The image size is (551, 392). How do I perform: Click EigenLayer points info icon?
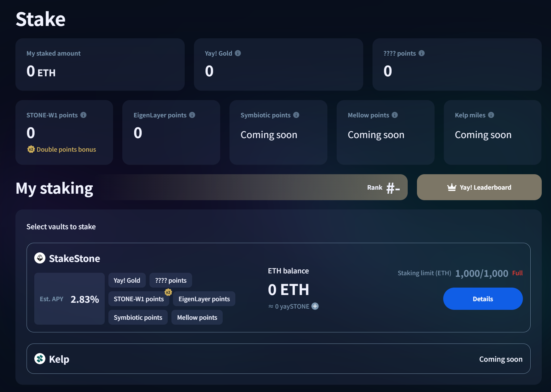pos(192,115)
